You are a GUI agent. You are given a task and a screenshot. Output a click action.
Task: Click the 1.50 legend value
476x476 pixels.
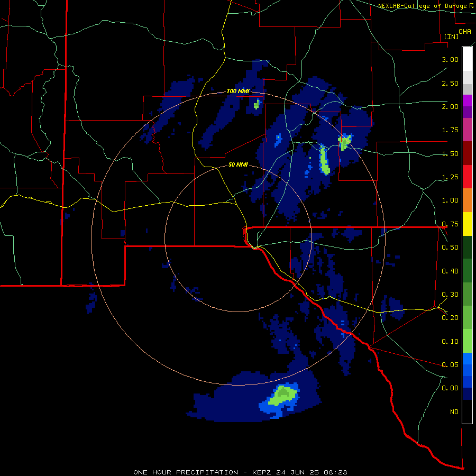coord(450,153)
